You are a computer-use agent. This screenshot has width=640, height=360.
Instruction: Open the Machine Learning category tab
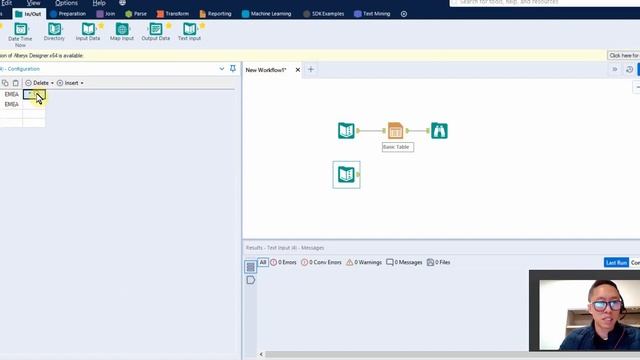(x=267, y=14)
